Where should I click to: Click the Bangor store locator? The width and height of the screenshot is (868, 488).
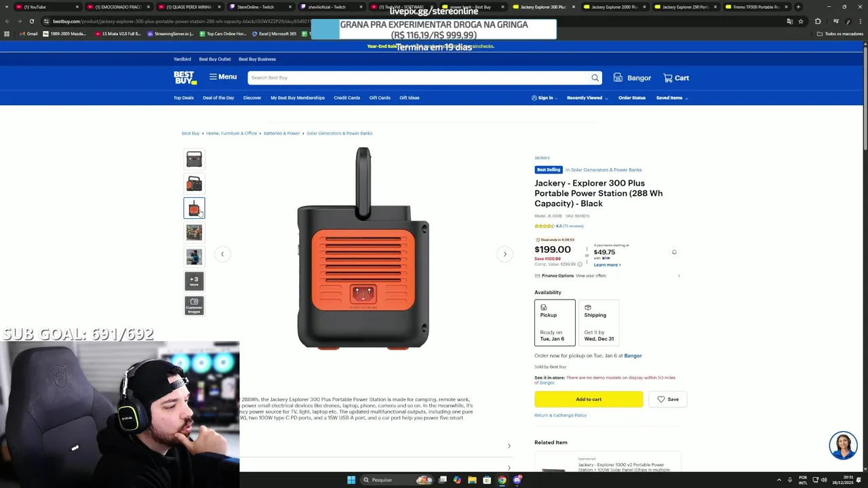[632, 78]
